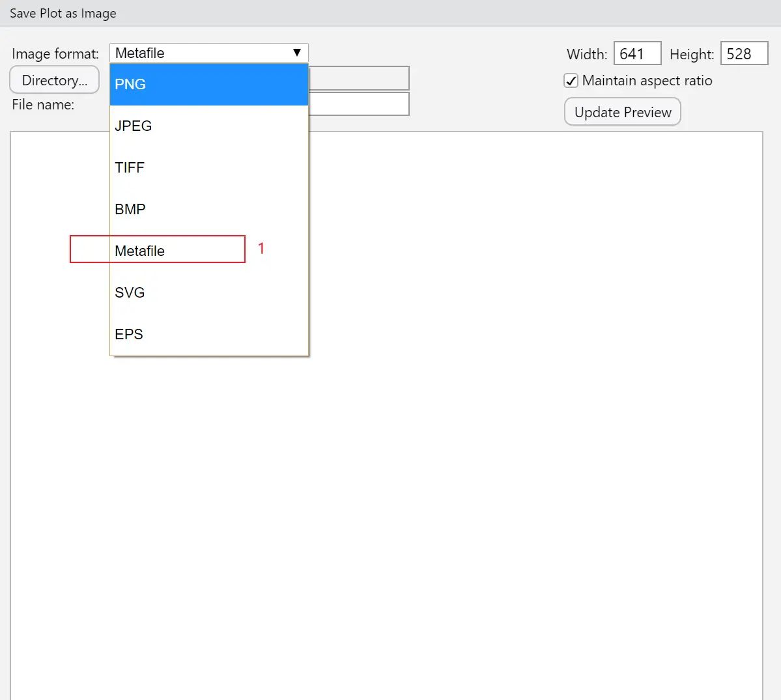Collapse the Image format combo box
The image size is (781, 700).
click(208, 53)
